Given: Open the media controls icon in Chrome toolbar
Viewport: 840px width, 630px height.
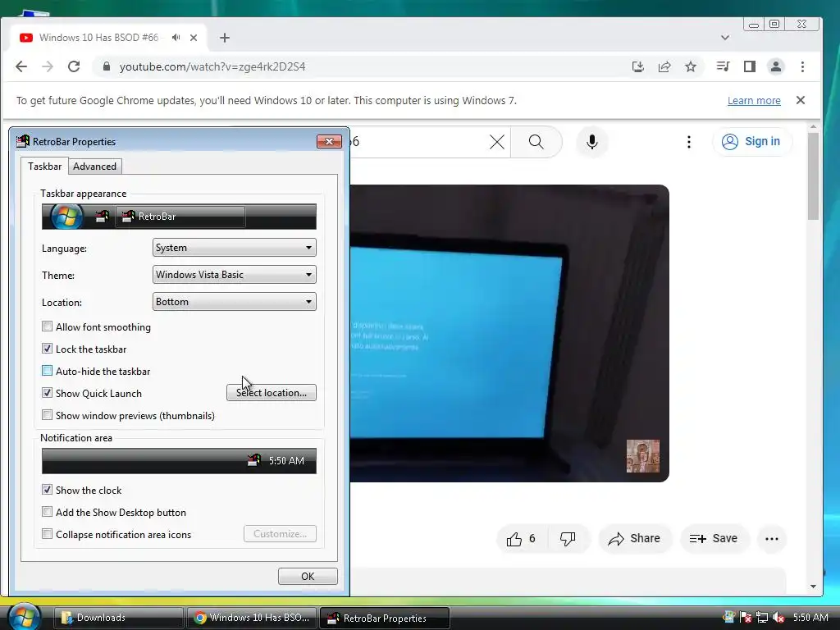Looking at the screenshot, I should click(724, 66).
